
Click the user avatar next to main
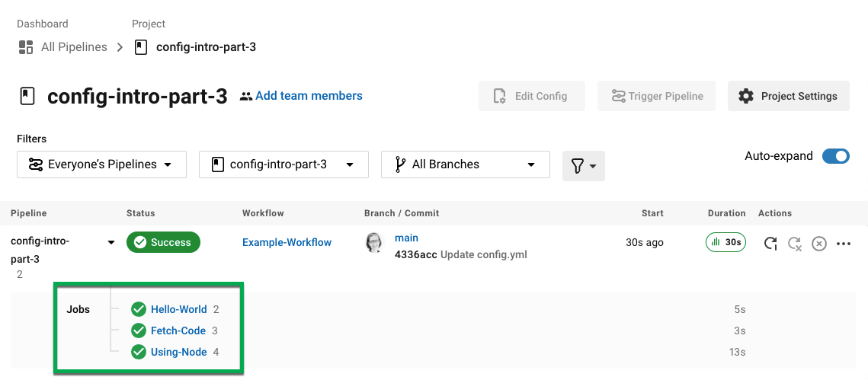pos(375,243)
